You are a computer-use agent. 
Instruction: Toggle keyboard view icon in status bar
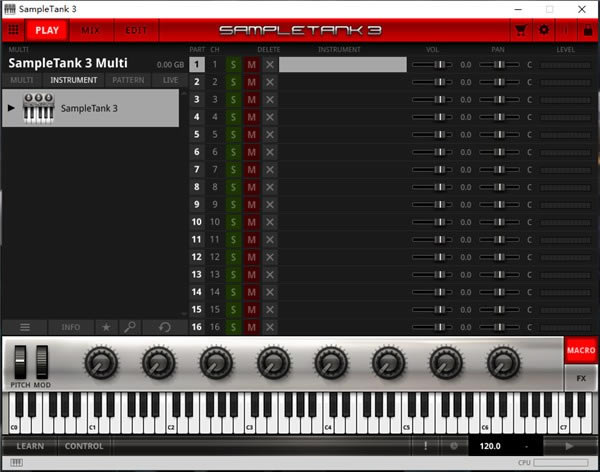pyautogui.click(x=16, y=463)
